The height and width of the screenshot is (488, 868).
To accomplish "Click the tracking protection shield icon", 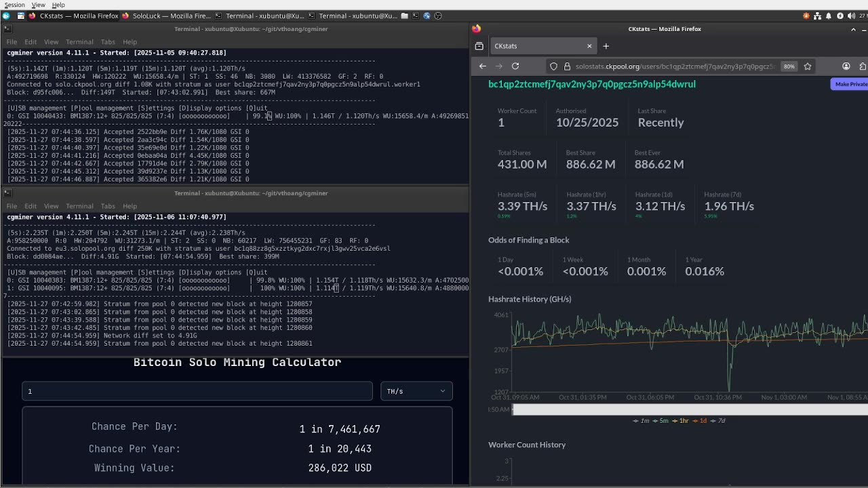I will [x=554, y=66].
